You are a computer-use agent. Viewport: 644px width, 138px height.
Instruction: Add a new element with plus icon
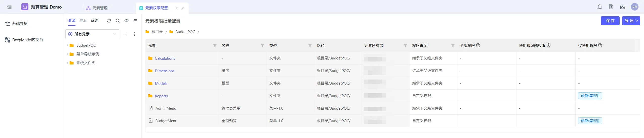[x=125, y=34]
